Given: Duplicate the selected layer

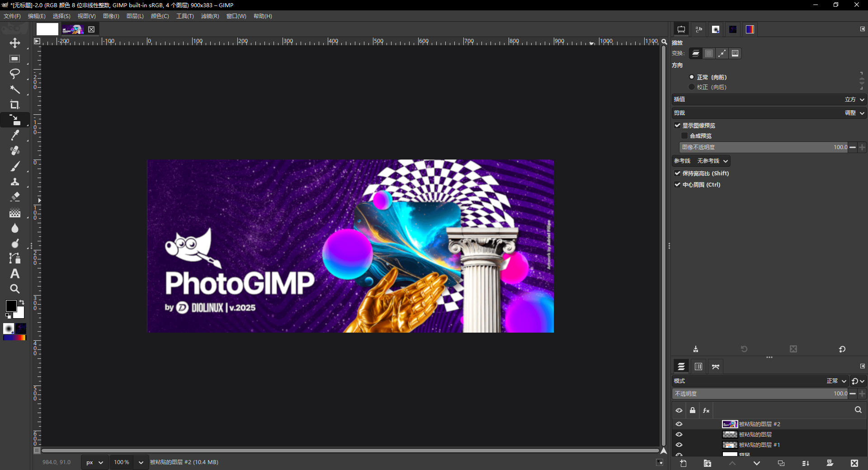Looking at the screenshot, I should coord(781,463).
